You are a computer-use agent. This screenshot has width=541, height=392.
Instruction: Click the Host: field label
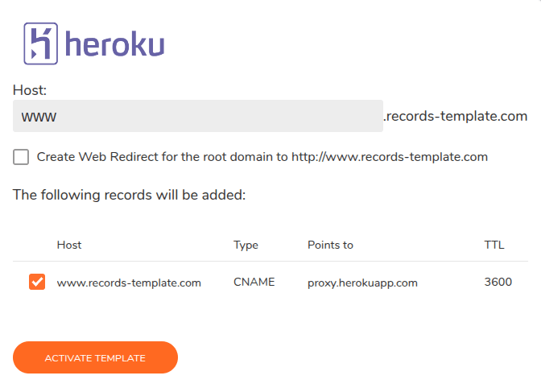[x=30, y=90]
